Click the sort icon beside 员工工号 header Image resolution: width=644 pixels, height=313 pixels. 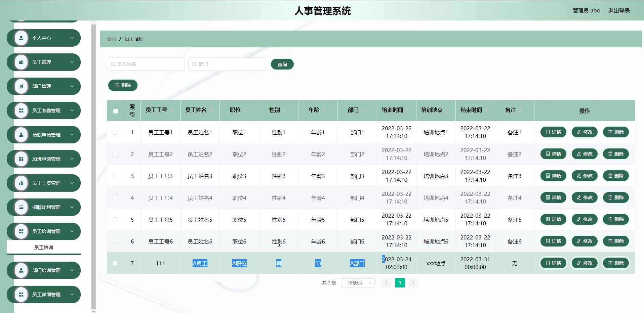(171, 110)
